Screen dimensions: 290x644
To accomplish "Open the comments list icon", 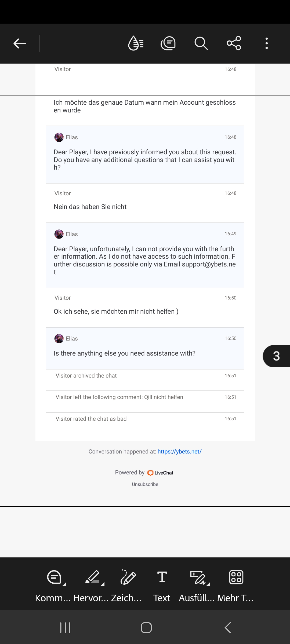I will click(168, 43).
